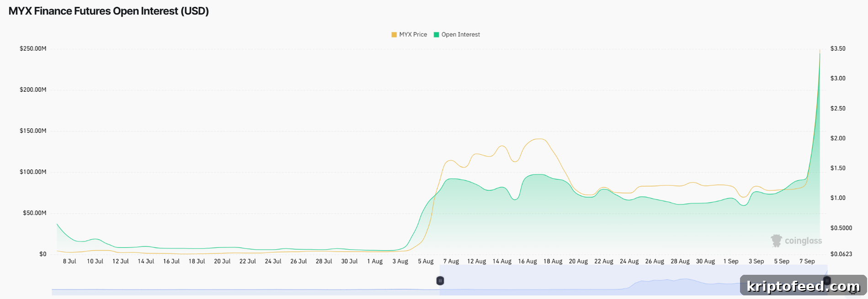Click the 3 Aug date label
This screenshot has width=868, height=299.
pyautogui.click(x=400, y=262)
